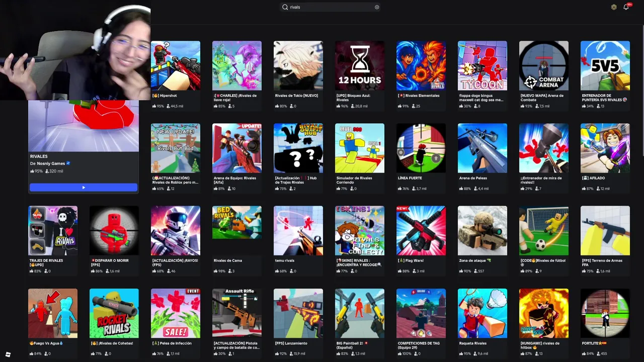Open Simulador de Rivales Corriendo thumbnail
Image resolution: width=644 pixels, height=362 pixels.
[x=360, y=148]
